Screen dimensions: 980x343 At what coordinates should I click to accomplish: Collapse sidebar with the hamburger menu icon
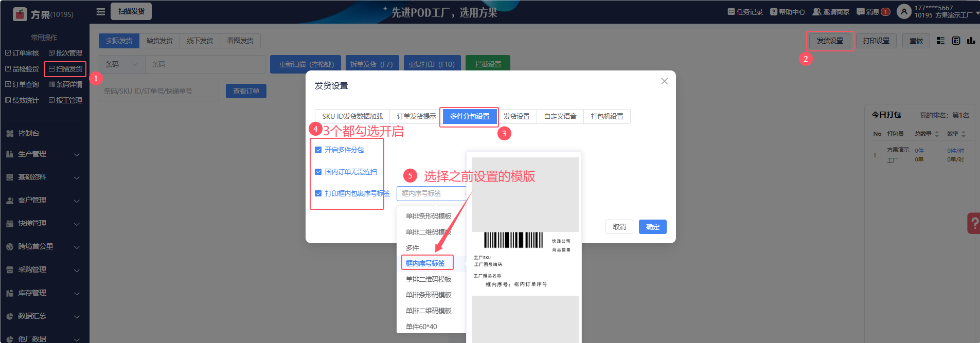[x=101, y=11]
